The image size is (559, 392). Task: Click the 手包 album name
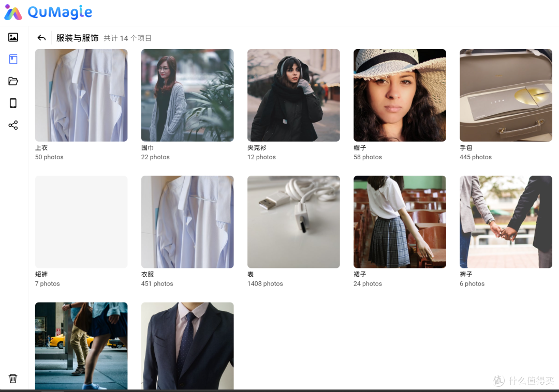pyautogui.click(x=466, y=148)
